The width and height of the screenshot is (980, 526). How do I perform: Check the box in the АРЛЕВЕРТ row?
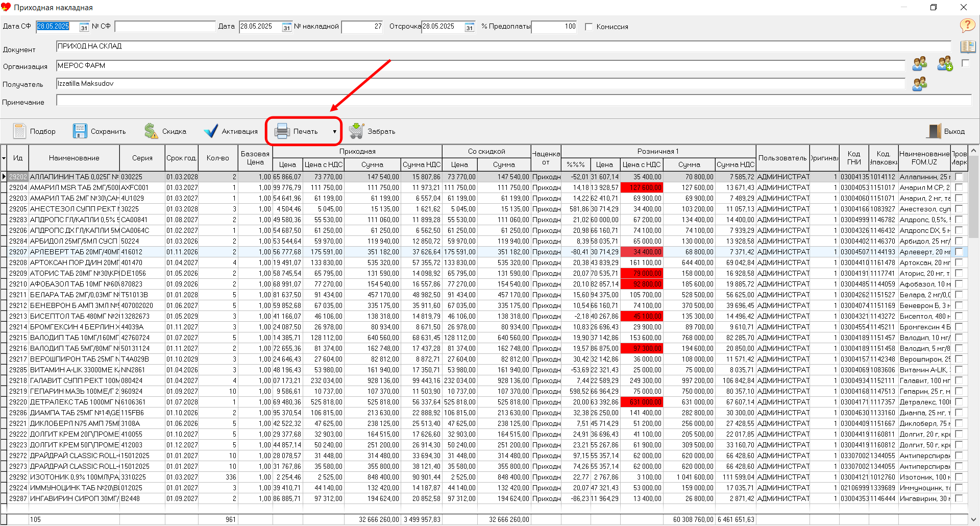[959, 252]
